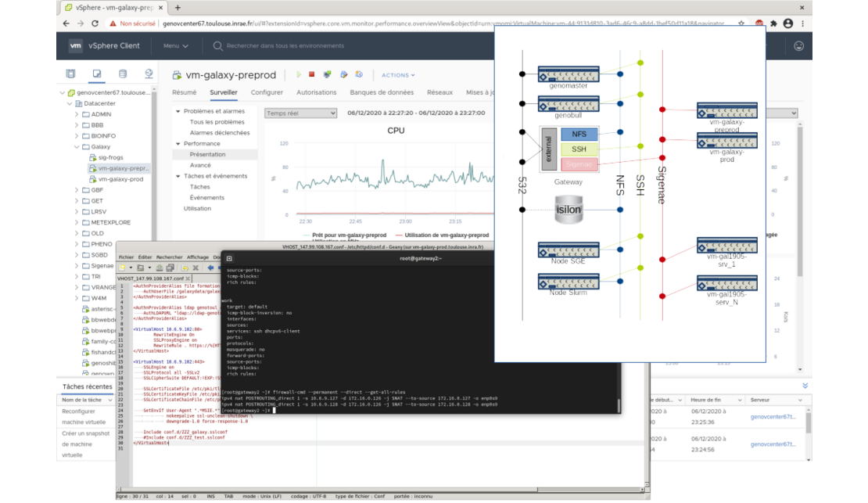Expand the METEXPLORE folder

[x=77, y=223]
